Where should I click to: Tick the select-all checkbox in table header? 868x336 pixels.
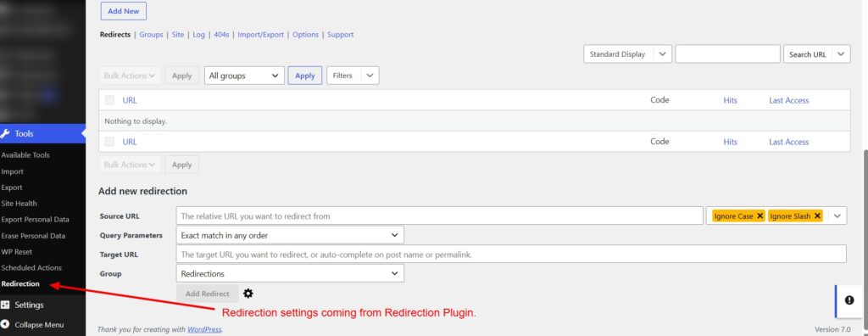[x=109, y=100]
